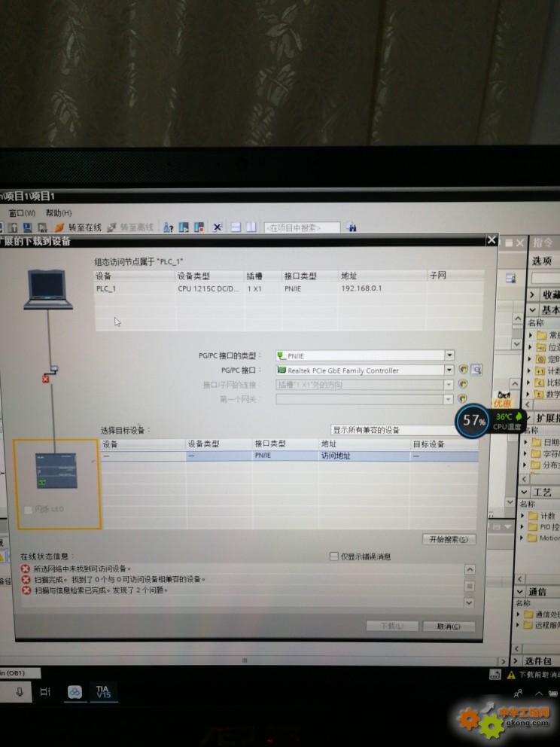Click the 所选网络中未找到可访问设备 error message

[x=82, y=569]
